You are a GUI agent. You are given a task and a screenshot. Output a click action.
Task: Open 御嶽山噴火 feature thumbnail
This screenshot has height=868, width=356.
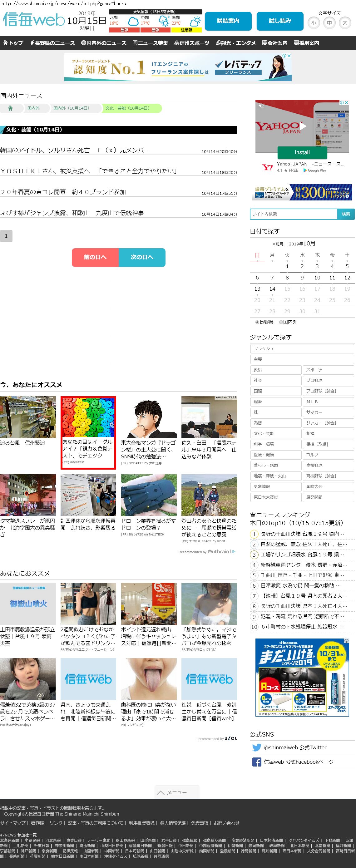[x=28, y=604]
